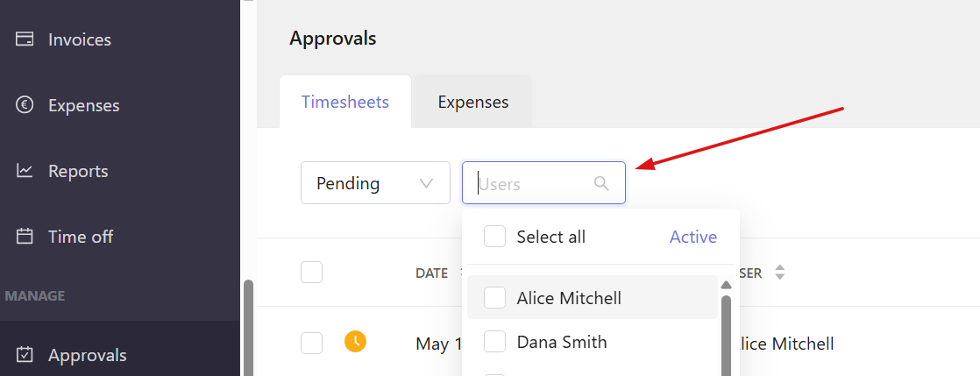This screenshot has width=980, height=376.
Task: Check the Select all checkbox
Action: coord(494,237)
